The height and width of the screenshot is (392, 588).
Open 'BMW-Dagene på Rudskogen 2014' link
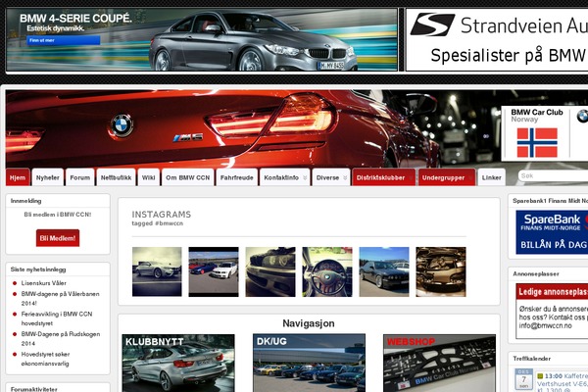pyautogui.click(x=61, y=338)
